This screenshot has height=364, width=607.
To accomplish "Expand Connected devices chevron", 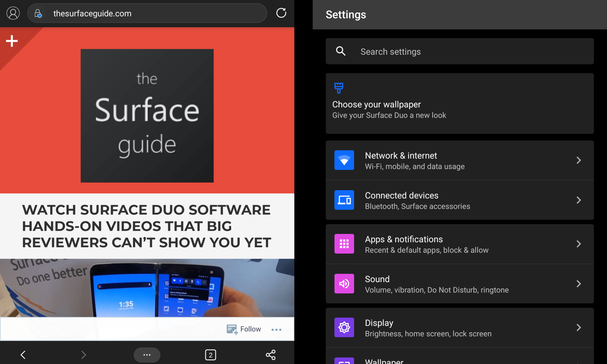I will click(x=578, y=200).
